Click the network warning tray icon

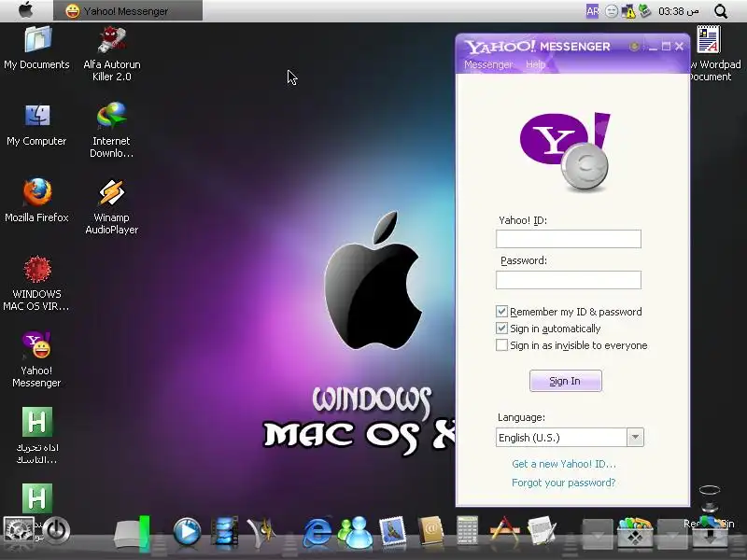click(x=628, y=11)
